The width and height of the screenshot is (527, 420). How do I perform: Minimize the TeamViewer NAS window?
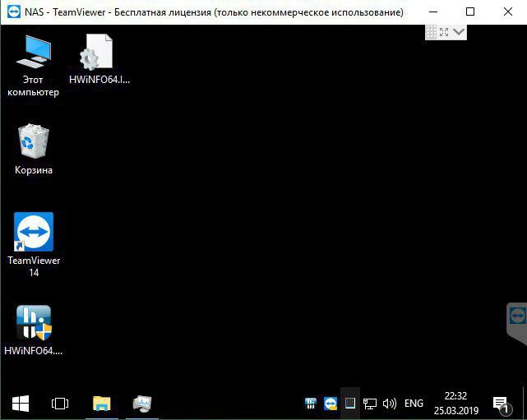(433, 12)
